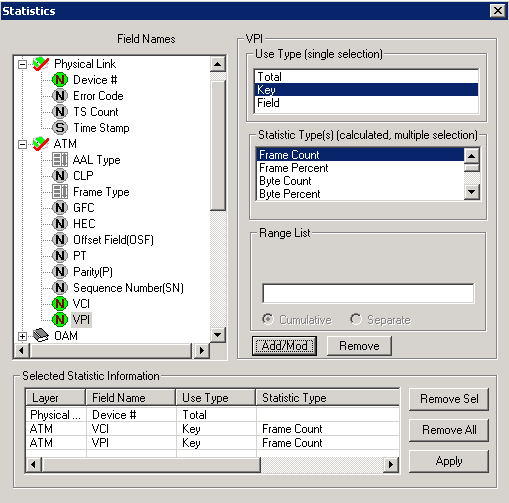Click the checkmark icon next to ATM

[41, 144]
